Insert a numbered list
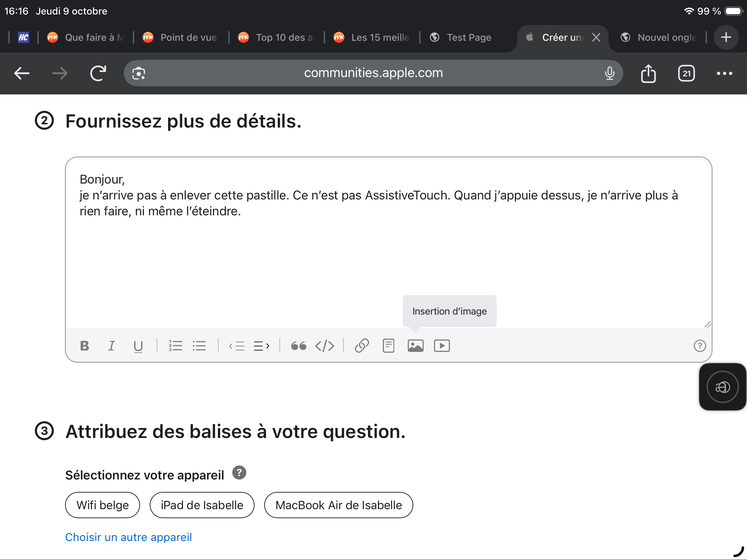Screen dimensions: 747x560 coord(175,346)
